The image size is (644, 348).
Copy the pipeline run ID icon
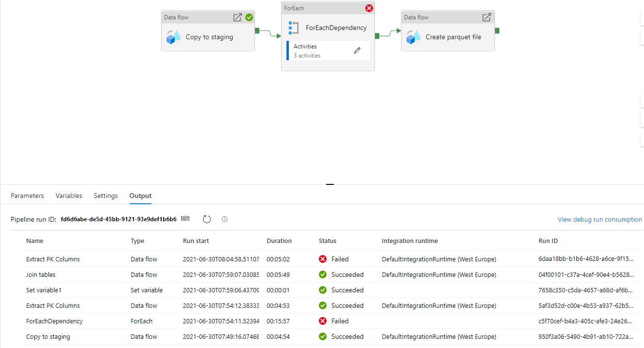(x=185, y=219)
